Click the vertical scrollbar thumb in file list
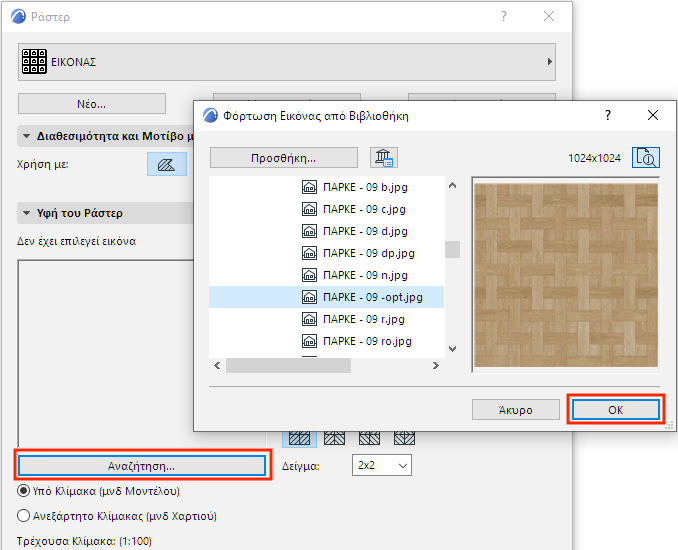This screenshot has height=550, width=678. [452, 249]
